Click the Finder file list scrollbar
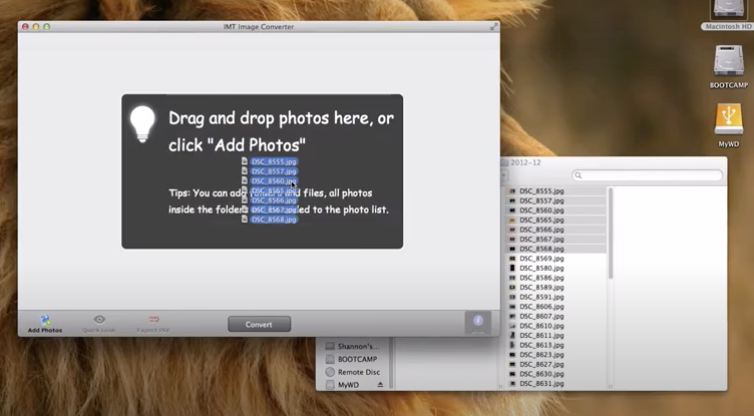Viewport: 754px width, 416px height. coord(611,233)
